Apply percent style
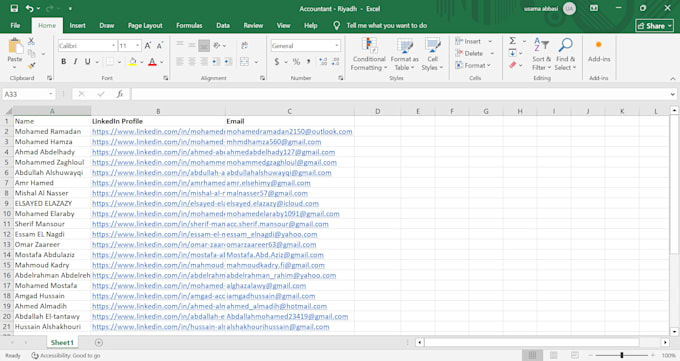The height and width of the screenshot is (361, 680). coord(297,62)
